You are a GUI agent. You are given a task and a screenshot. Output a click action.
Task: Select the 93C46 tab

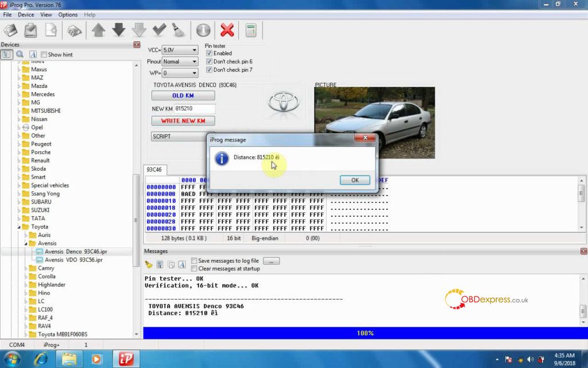click(154, 170)
